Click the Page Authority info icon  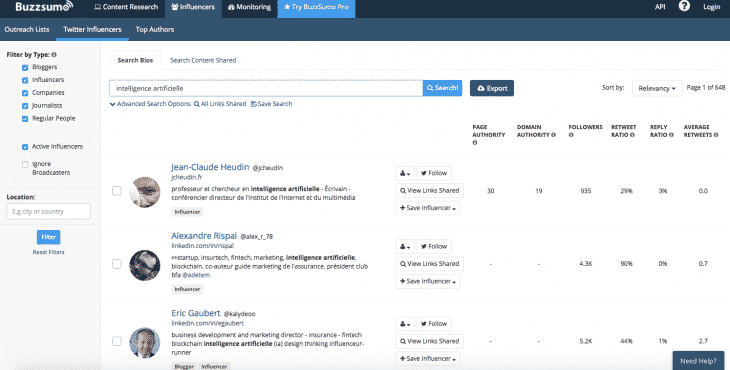475,143
